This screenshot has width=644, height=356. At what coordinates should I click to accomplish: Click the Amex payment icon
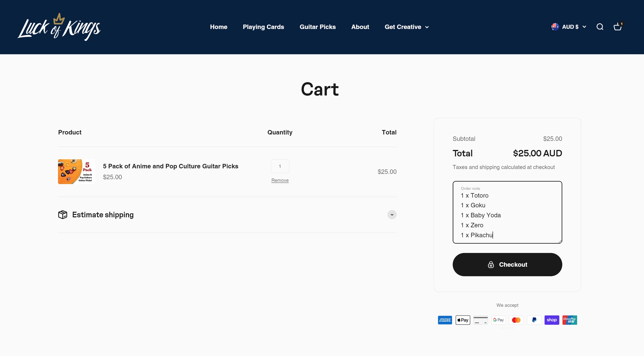[x=445, y=320]
